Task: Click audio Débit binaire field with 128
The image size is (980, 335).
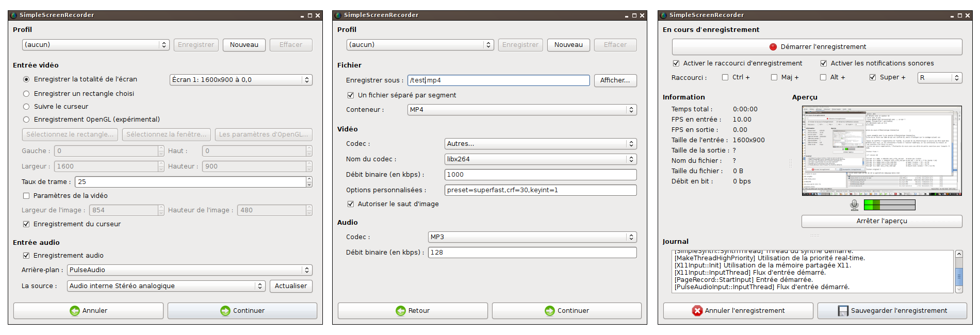Action: (532, 253)
